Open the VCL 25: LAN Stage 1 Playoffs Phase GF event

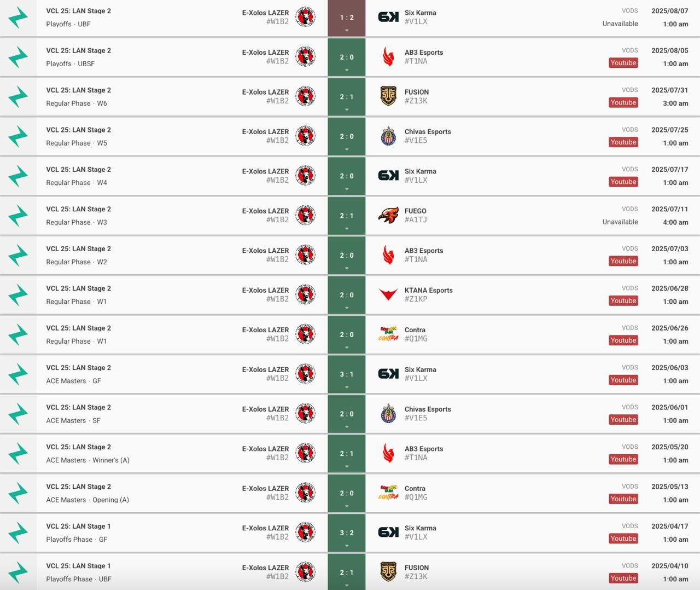[x=78, y=527]
